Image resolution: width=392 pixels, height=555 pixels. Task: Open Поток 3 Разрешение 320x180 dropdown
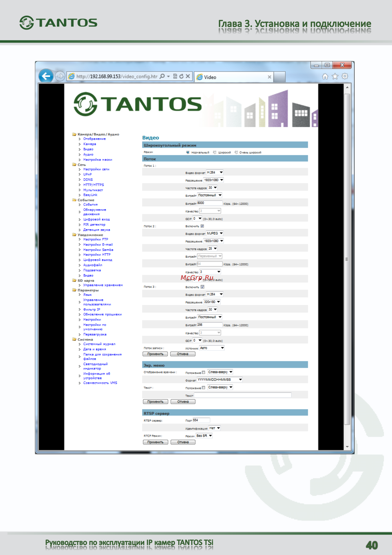[x=212, y=302]
